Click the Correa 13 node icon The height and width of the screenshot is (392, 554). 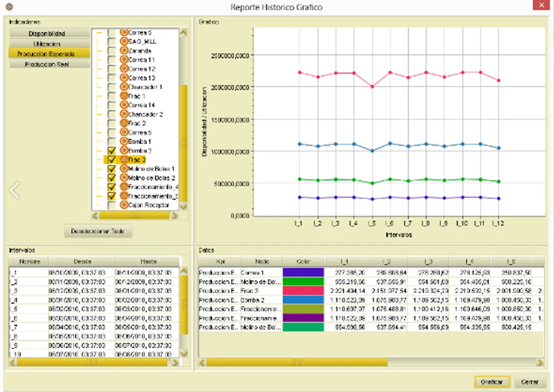(x=124, y=78)
